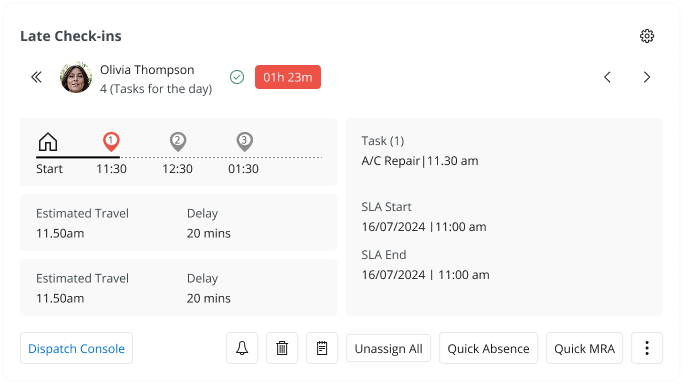Click the Quick Absence button

[489, 348]
